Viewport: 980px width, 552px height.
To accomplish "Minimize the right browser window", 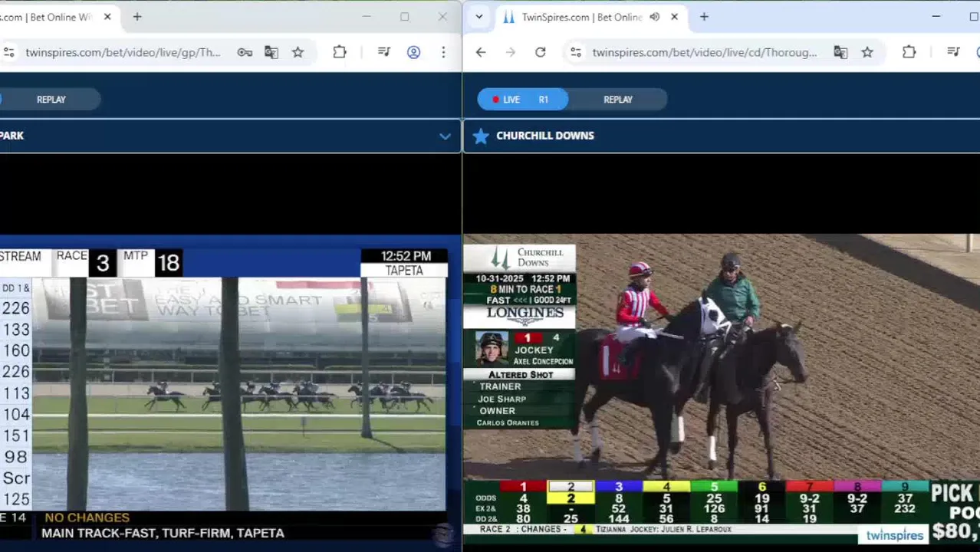I will point(936,17).
